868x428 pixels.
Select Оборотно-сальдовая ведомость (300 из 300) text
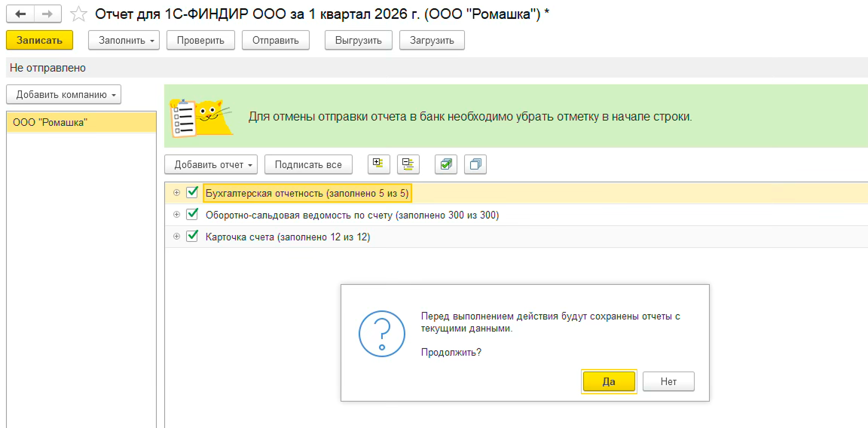pos(352,215)
